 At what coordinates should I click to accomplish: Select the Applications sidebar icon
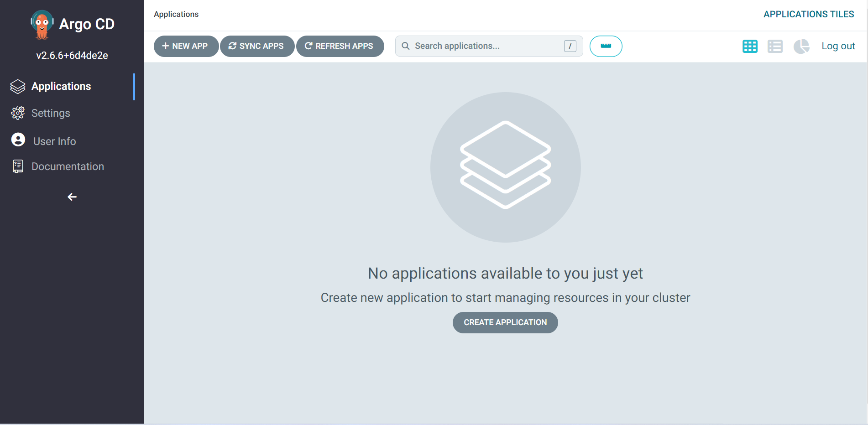click(17, 86)
